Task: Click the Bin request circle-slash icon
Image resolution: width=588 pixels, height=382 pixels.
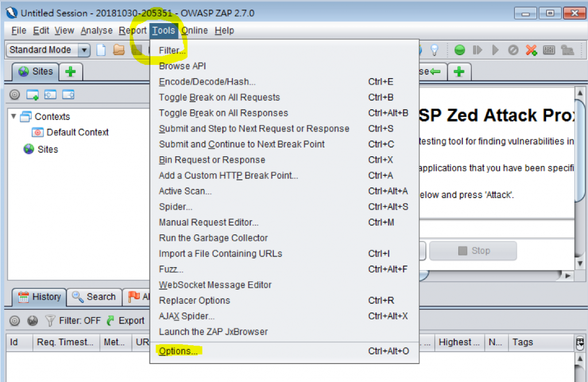Action: [x=513, y=50]
